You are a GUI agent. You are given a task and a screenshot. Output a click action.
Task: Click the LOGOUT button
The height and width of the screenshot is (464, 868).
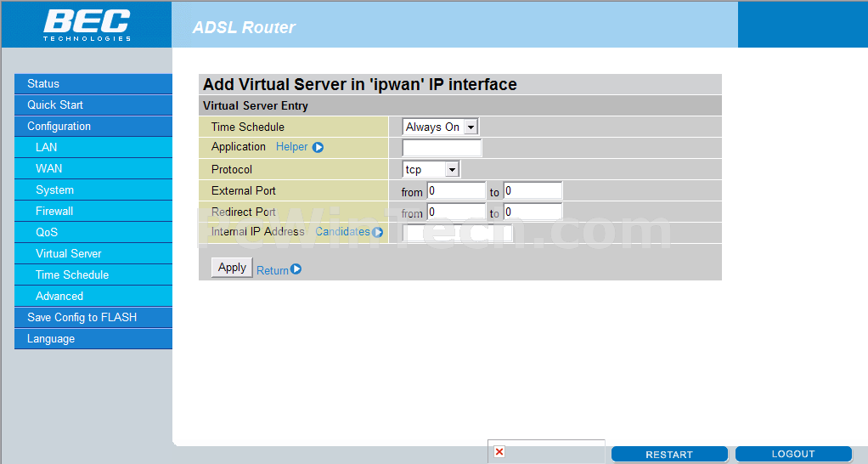[x=793, y=454]
